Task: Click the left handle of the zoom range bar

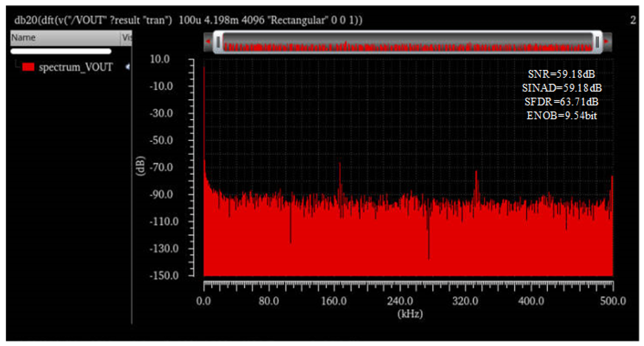Action: [218, 42]
